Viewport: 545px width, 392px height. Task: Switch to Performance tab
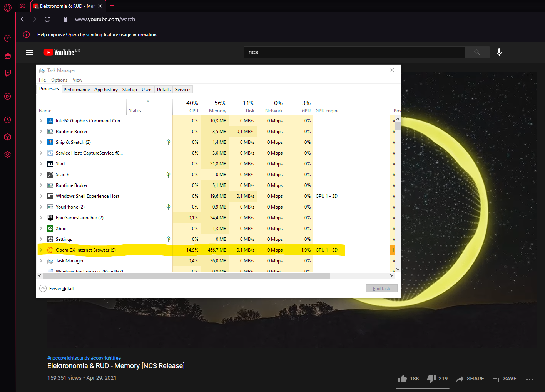point(77,90)
